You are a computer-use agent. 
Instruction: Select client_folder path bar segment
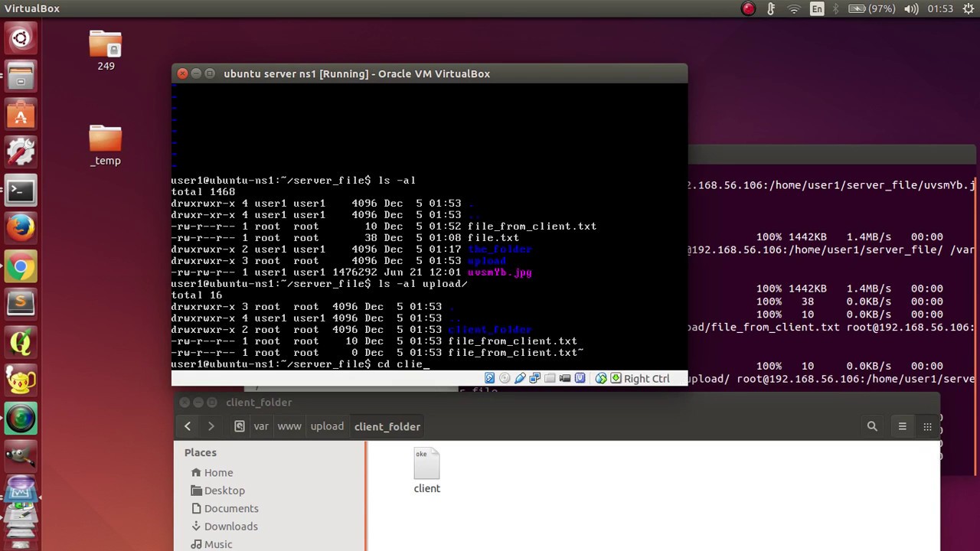click(x=387, y=426)
